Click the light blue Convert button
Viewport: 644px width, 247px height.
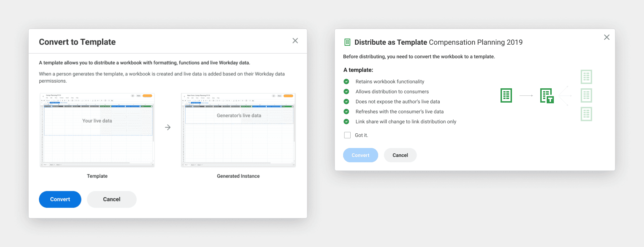361,155
